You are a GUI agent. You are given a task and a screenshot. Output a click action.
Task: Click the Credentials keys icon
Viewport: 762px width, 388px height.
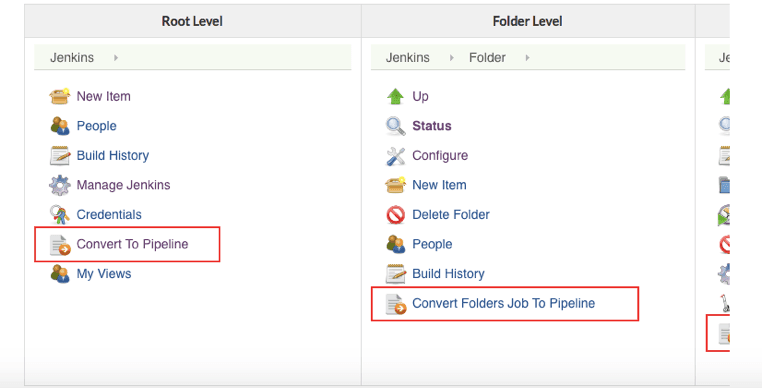[x=60, y=215]
